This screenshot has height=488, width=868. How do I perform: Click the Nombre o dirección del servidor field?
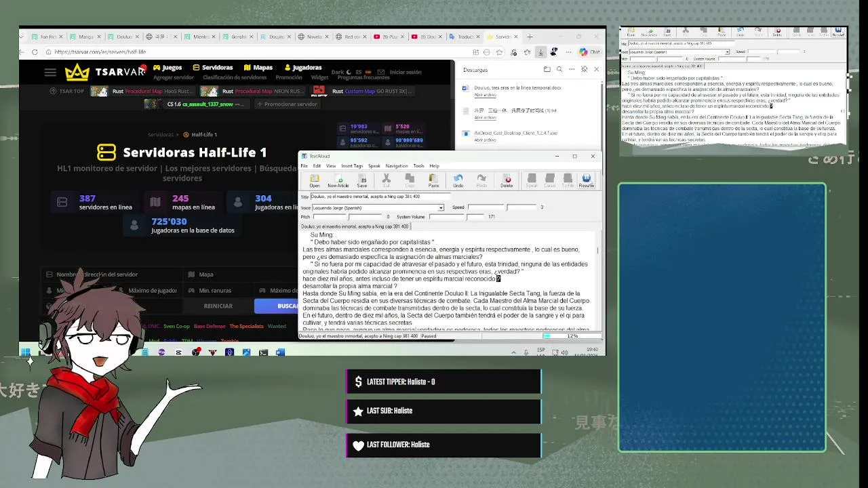tap(111, 274)
